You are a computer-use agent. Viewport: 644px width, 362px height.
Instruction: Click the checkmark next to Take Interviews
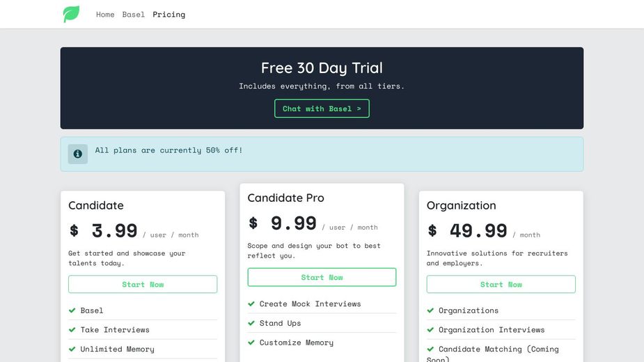(72, 330)
